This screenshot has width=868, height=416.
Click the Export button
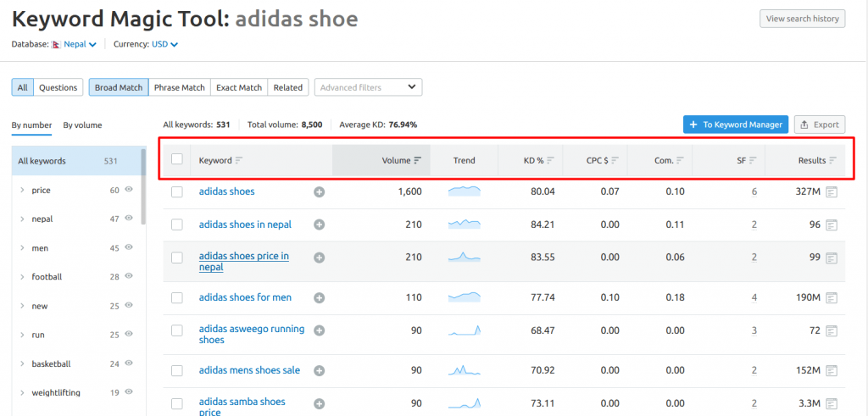click(x=820, y=125)
